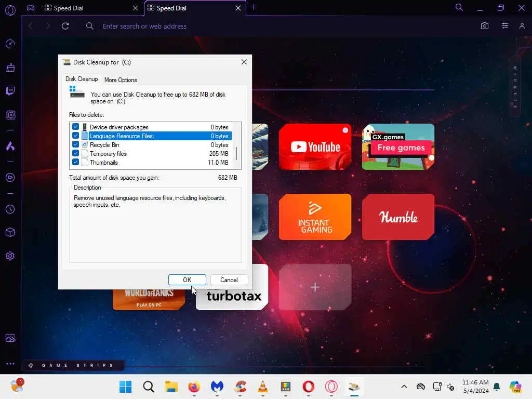The width and height of the screenshot is (532, 399).
Task: Open World of Tanks tile
Action: pos(149,300)
